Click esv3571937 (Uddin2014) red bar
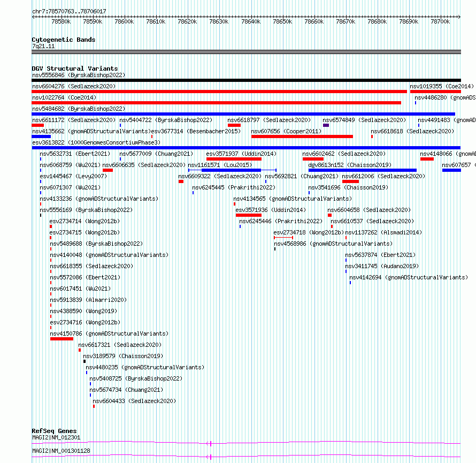Screen dimensions: 476x463 (234, 159)
